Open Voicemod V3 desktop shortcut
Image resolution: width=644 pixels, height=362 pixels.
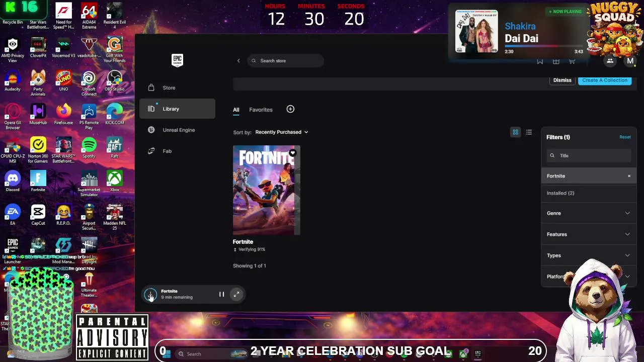(x=63, y=48)
